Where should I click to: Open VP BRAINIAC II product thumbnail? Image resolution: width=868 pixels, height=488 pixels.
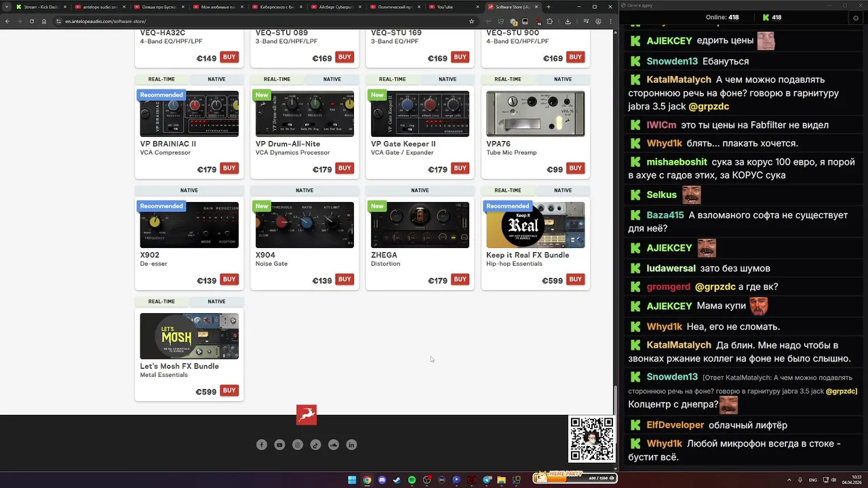(189, 114)
